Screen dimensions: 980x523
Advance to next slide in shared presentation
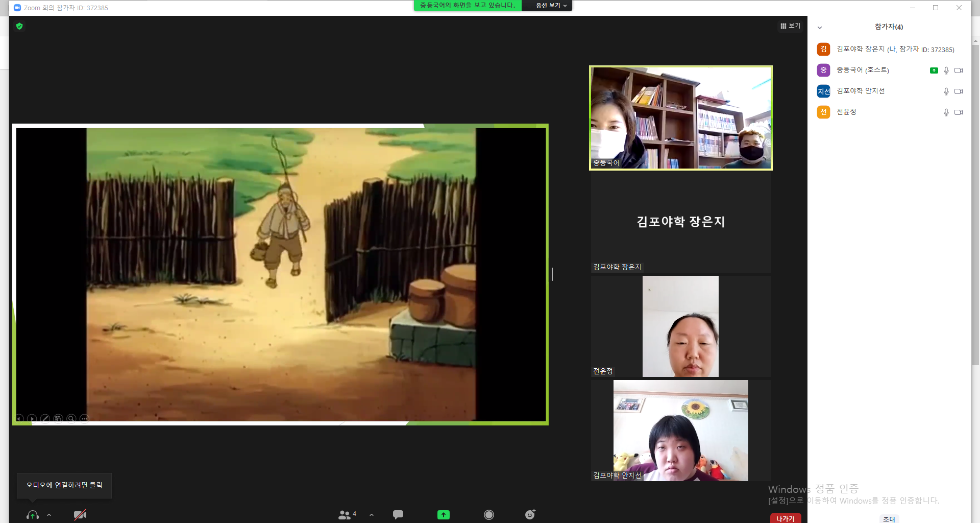[32, 418]
